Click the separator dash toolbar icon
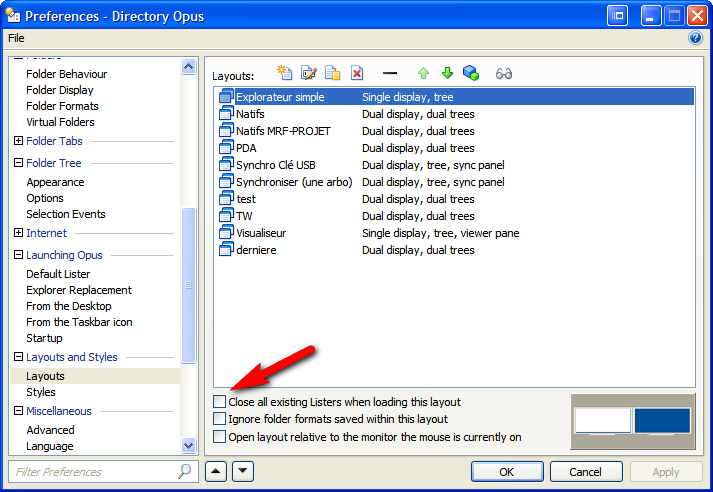Viewport: 713px width, 492px height. 390,73
